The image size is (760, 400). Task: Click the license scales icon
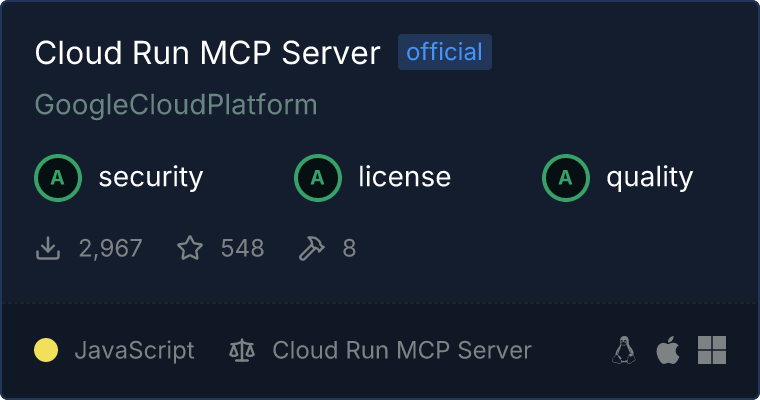point(242,350)
